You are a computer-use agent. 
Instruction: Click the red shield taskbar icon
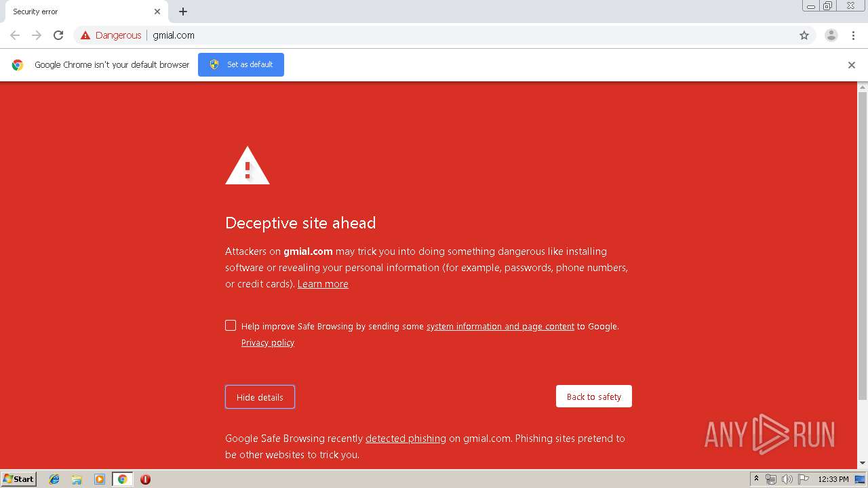pos(145,479)
